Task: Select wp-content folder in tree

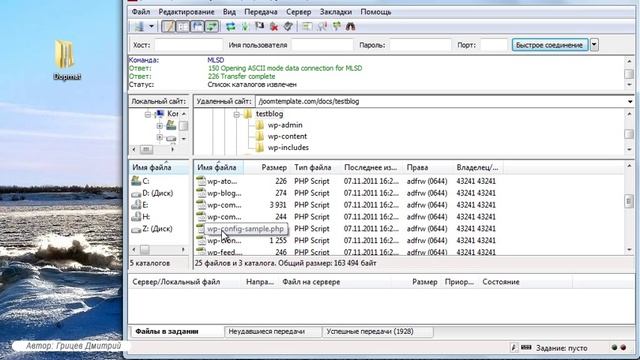Action: click(x=287, y=136)
